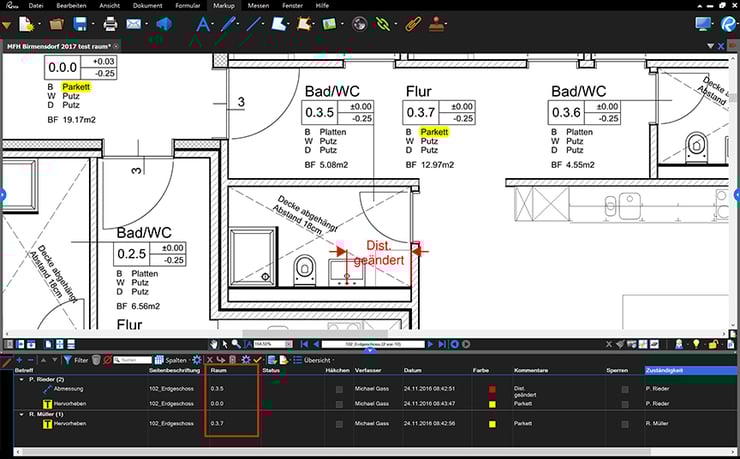
Task: Go to the first page
Action: (x=304, y=344)
